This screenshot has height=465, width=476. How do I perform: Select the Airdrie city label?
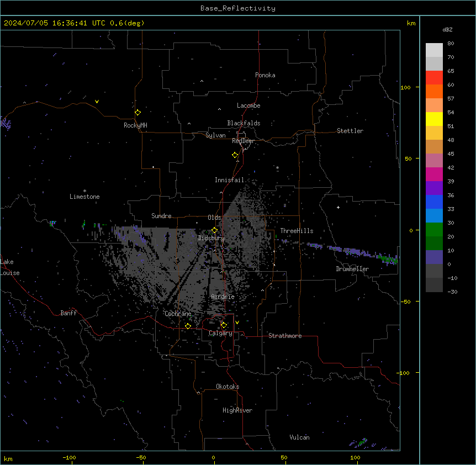pyautogui.click(x=223, y=297)
